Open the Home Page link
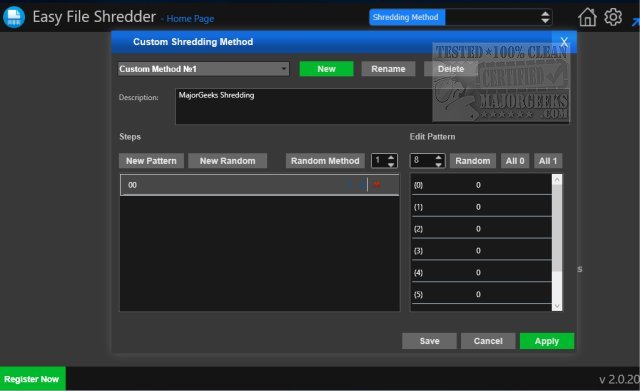Viewport: 640px width, 391px height. coord(190,19)
